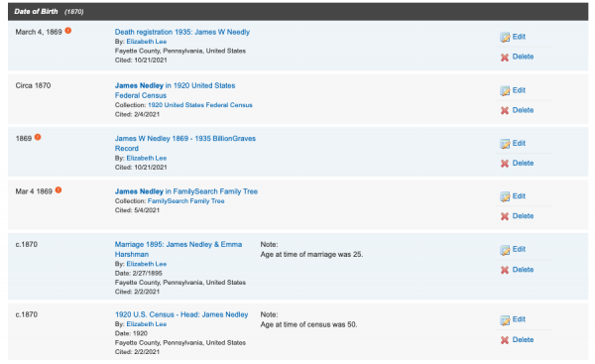Click the Edit text for Marriage 1895 entry

(x=519, y=249)
